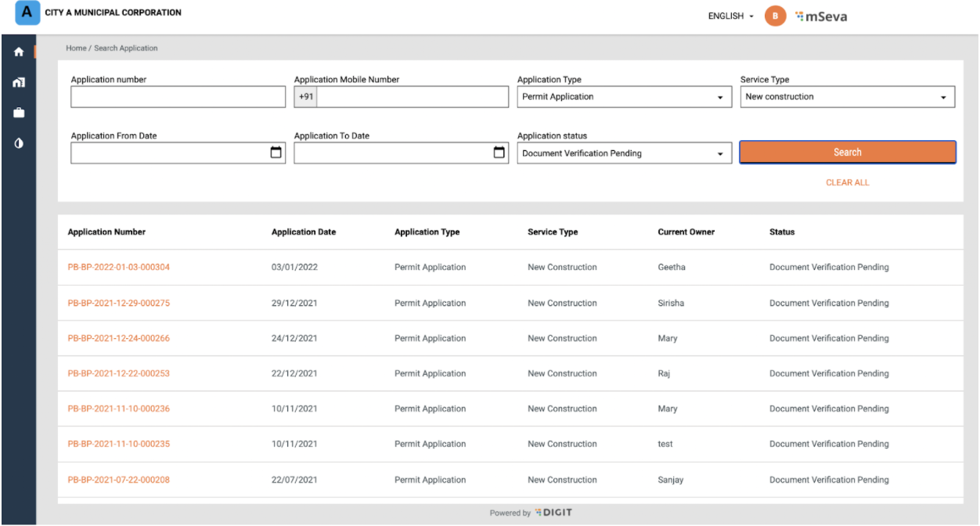The height and width of the screenshot is (526, 980).
Task: Click Home in the breadcrumb
Action: click(x=76, y=49)
